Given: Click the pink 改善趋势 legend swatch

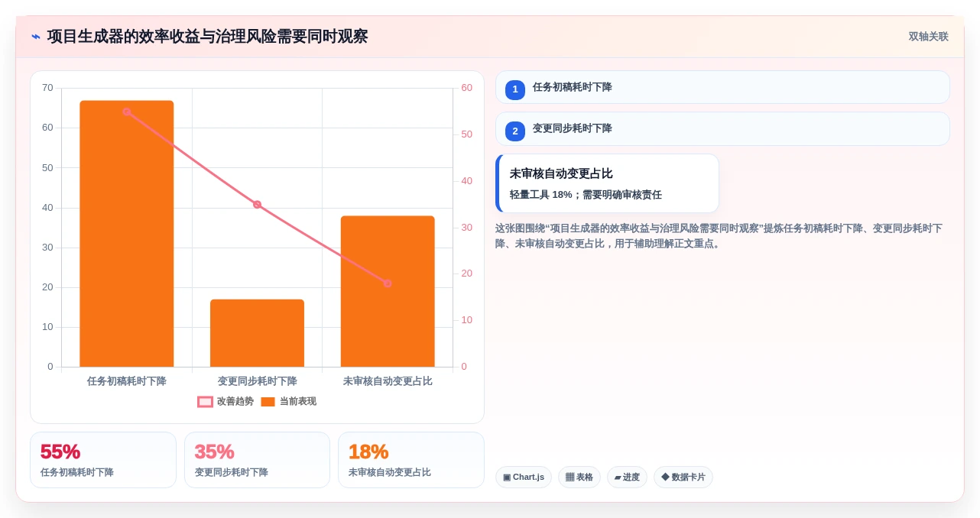Looking at the screenshot, I should pos(205,402).
